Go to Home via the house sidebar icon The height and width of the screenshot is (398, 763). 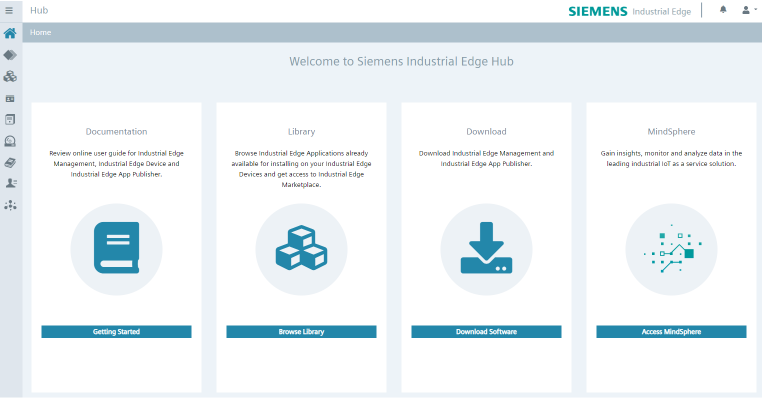[10, 33]
